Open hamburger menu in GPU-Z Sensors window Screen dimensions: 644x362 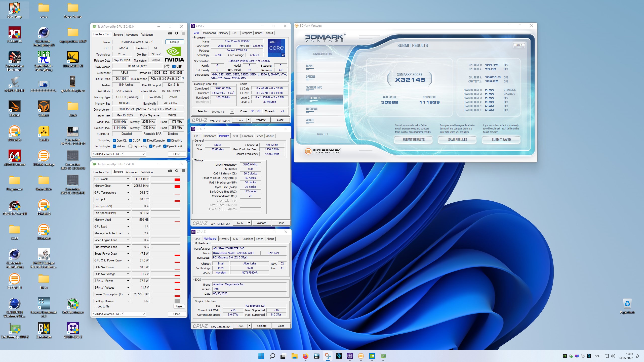(x=183, y=171)
